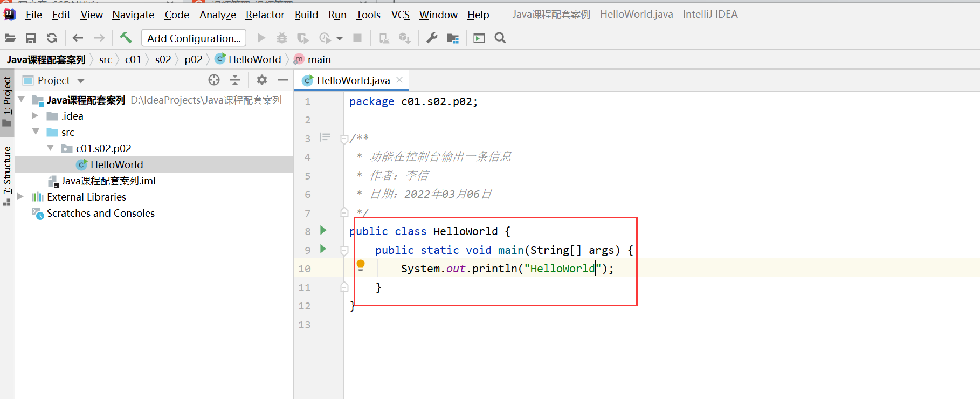Fold the Javadoc comment at line 3

344,139
